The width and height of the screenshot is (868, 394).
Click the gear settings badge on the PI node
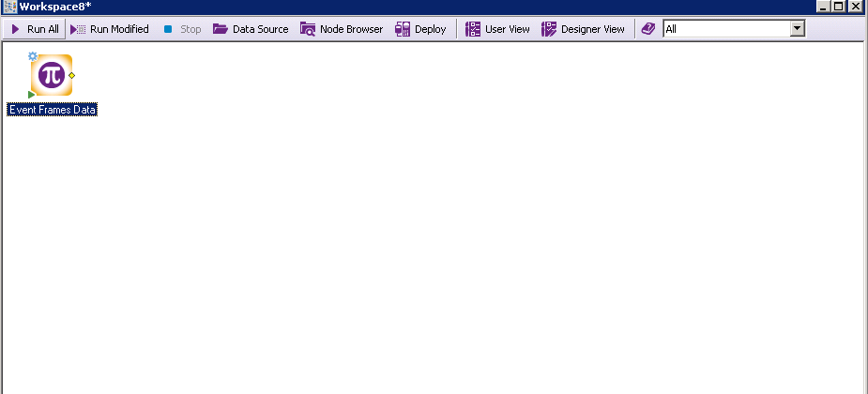33,56
